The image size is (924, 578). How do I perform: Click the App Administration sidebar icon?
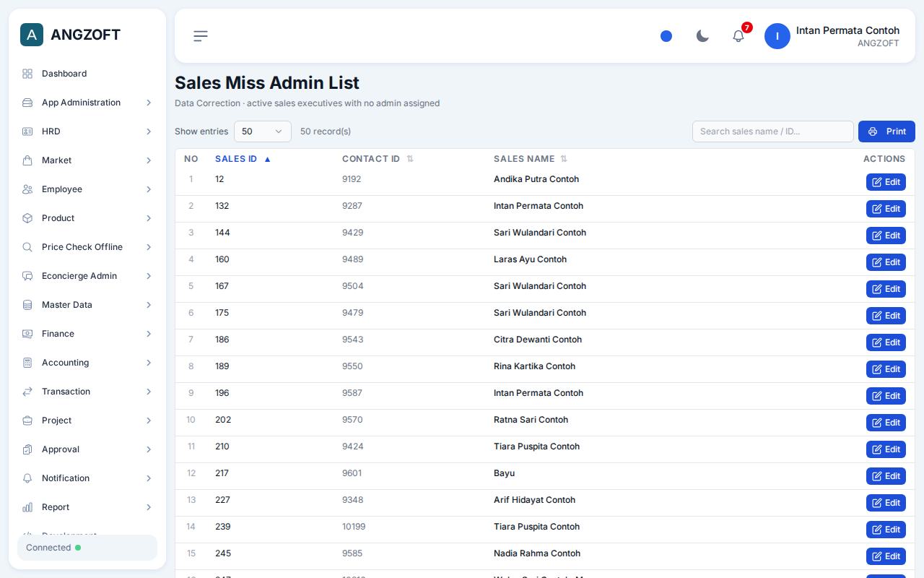point(27,103)
